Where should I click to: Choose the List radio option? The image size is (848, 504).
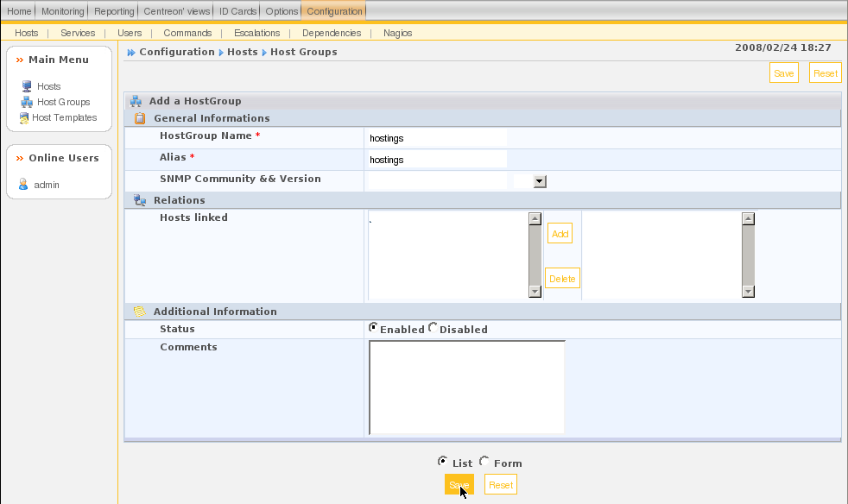[442, 461]
